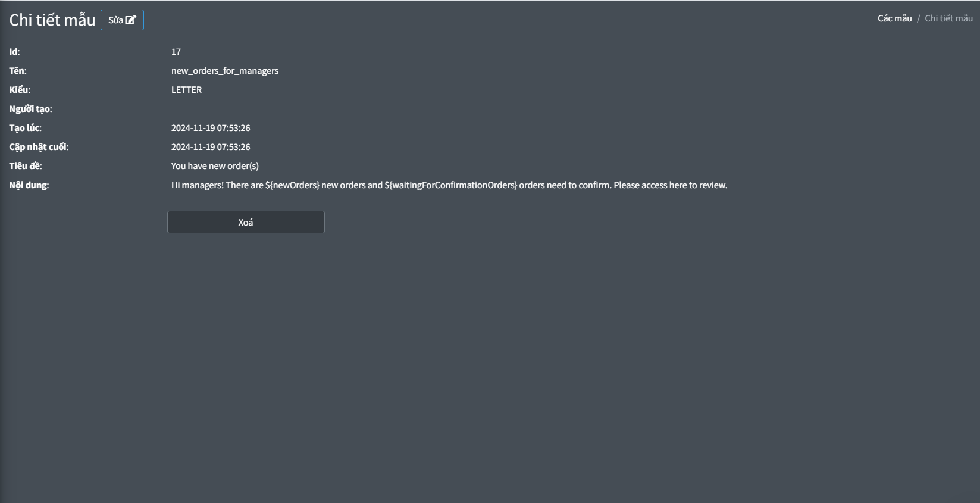This screenshot has height=503, width=980.
Task: Click the LETTER type value
Action: click(x=186, y=89)
